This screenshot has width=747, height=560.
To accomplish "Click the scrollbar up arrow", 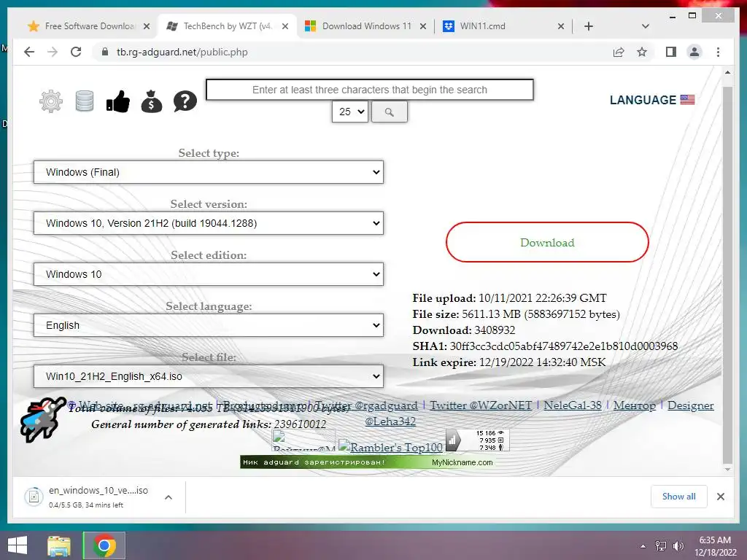I will (727, 72).
